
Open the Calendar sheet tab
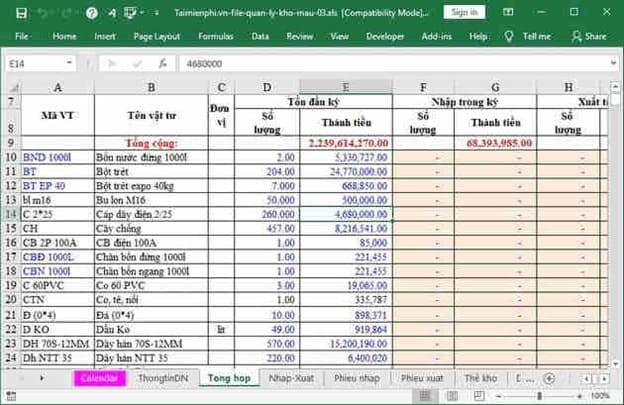coord(99,379)
